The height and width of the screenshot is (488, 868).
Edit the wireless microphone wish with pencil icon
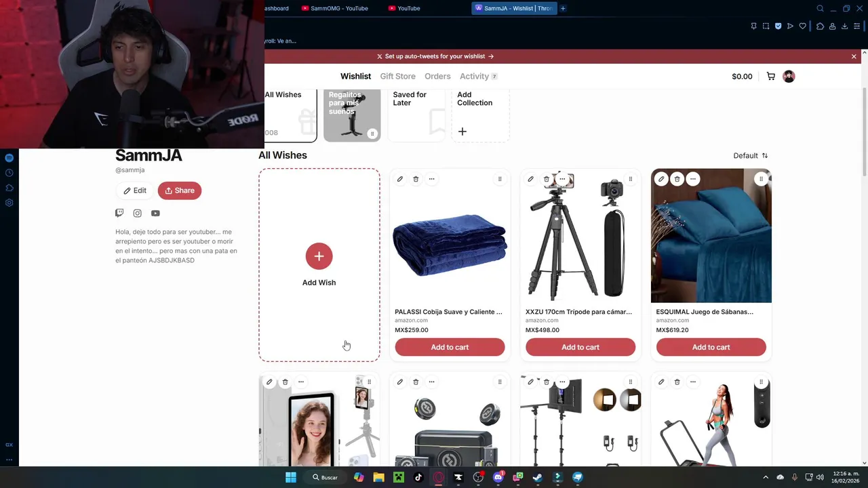click(400, 382)
